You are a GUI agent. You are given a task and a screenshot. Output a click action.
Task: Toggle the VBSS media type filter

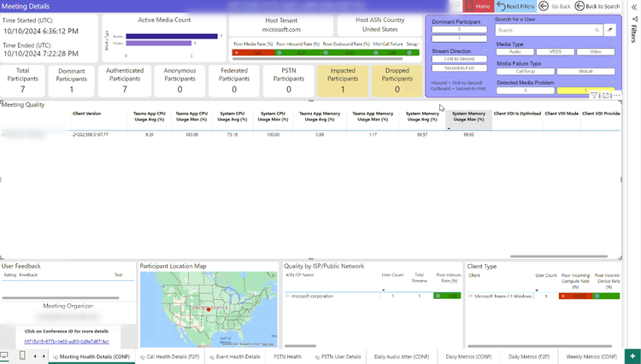pos(555,51)
